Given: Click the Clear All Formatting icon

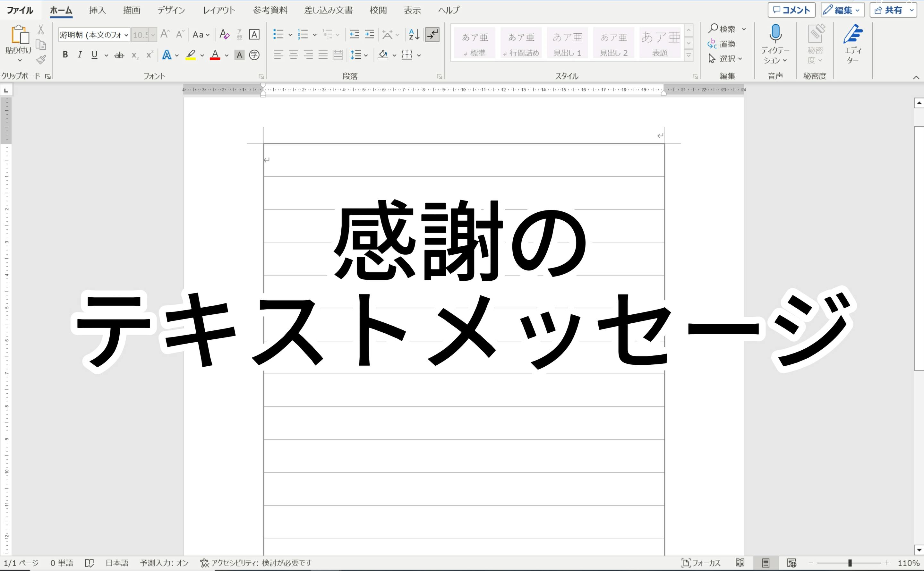Looking at the screenshot, I should point(224,35).
